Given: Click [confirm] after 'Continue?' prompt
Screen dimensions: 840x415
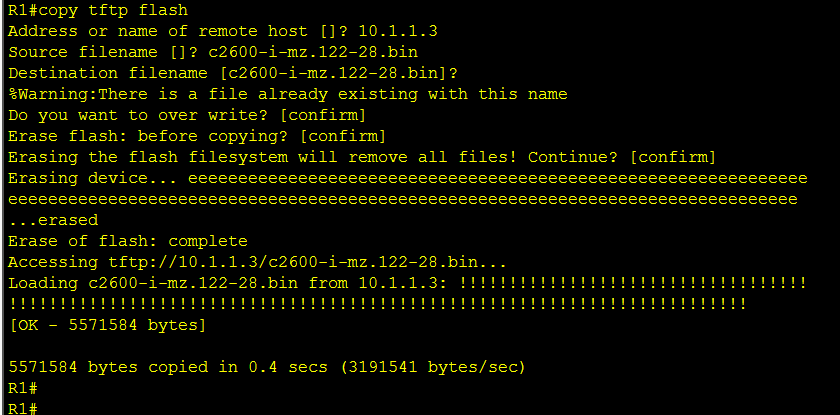Looking at the screenshot, I should [673, 157].
